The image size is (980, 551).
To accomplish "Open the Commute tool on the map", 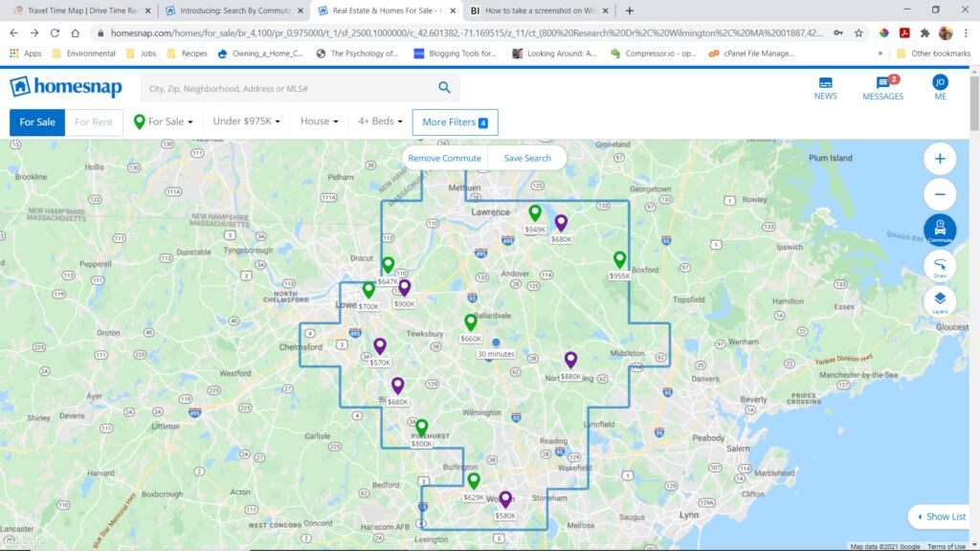I will pos(939,230).
